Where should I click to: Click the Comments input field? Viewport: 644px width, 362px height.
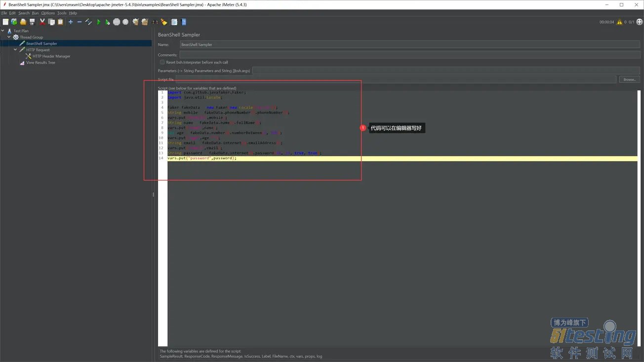click(410, 55)
